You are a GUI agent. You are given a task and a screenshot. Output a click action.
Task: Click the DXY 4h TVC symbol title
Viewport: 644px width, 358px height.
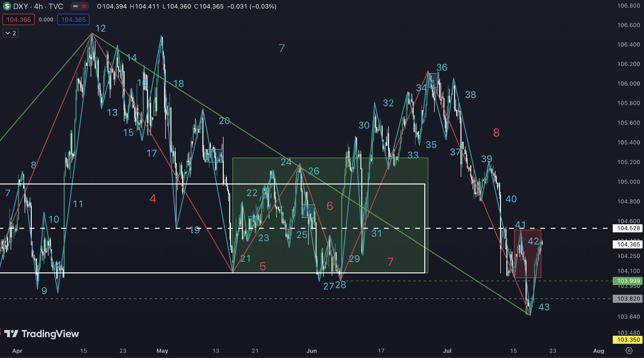point(38,6)
